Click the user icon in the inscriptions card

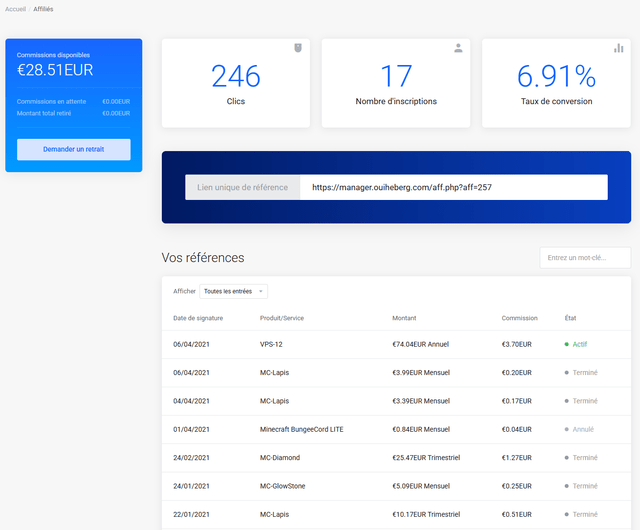[x=458, y=48]
